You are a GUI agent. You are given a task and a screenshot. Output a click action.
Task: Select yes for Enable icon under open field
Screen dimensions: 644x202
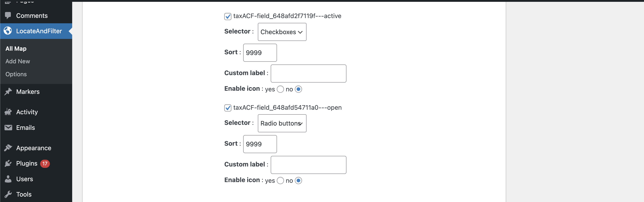[x=280, y=181]
